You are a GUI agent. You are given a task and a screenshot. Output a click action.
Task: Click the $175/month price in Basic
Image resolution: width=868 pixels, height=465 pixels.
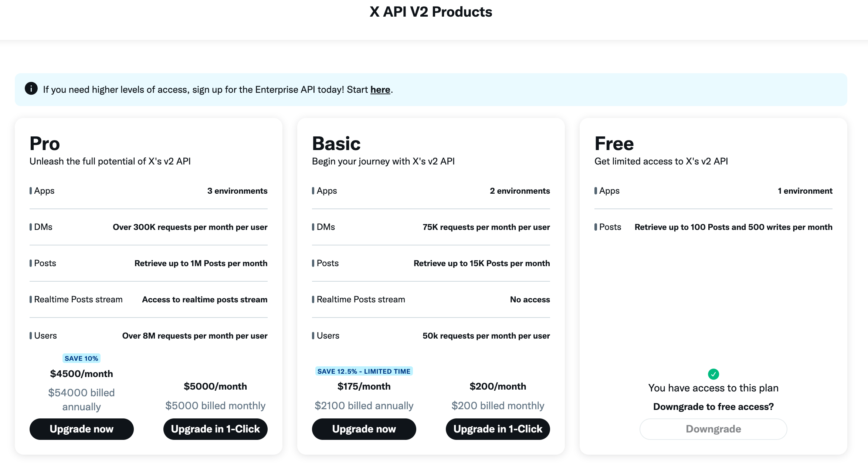364,386
